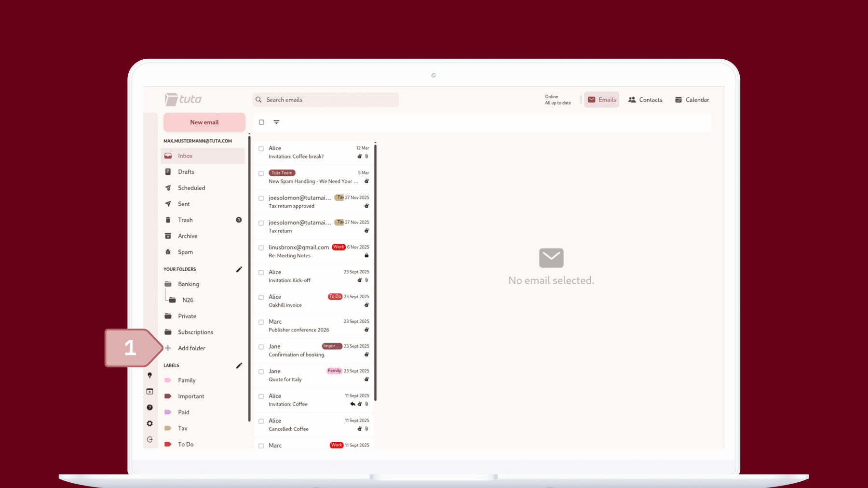Open the mail list filter icon
The height and width of the screenshot is (488, 868).
click(x=276, y=122)
